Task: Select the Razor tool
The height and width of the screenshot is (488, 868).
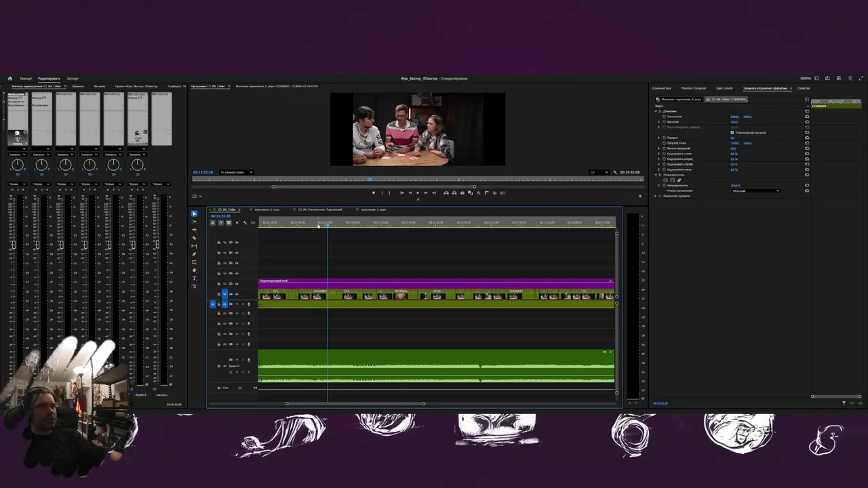Action: tap(194, 238)
